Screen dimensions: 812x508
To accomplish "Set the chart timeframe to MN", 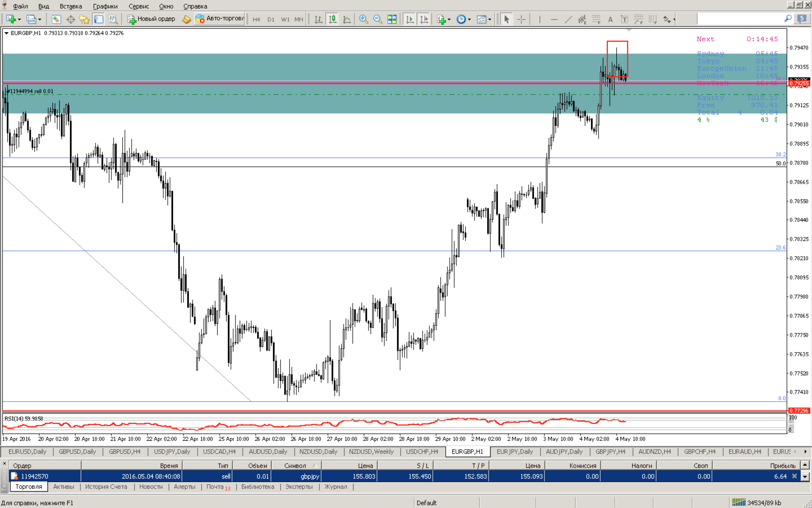I will [299, 19].
